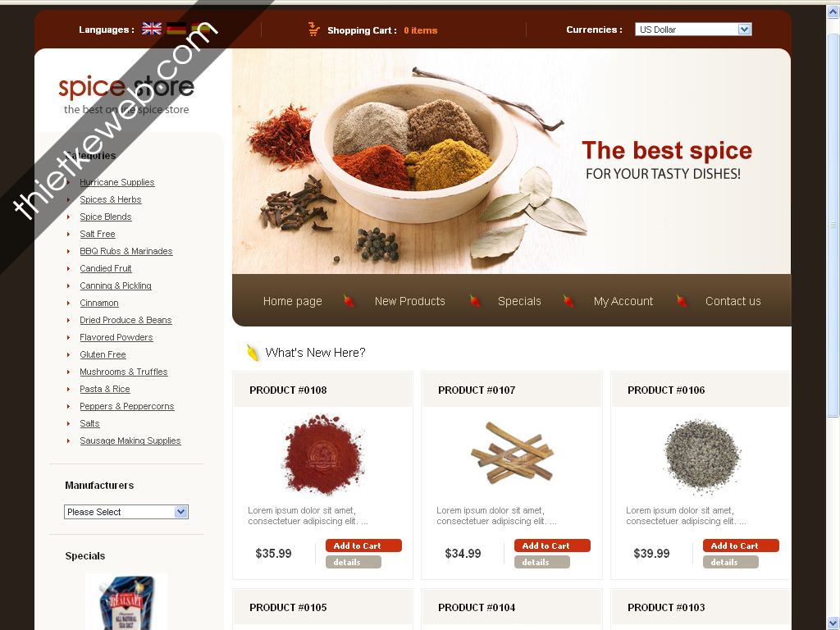
Task: Click the chili pepper icon before Contact us
Action: coord(682,301)
